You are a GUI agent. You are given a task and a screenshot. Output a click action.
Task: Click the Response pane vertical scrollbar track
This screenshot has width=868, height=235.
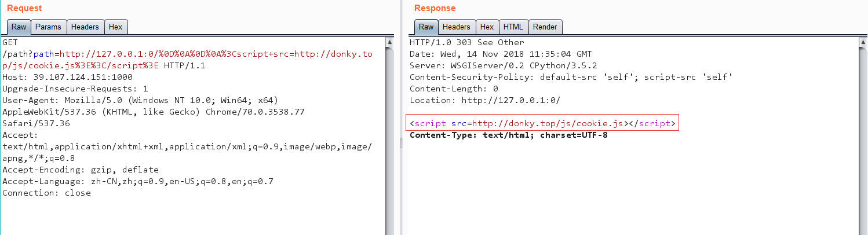[x=863, y=141]
